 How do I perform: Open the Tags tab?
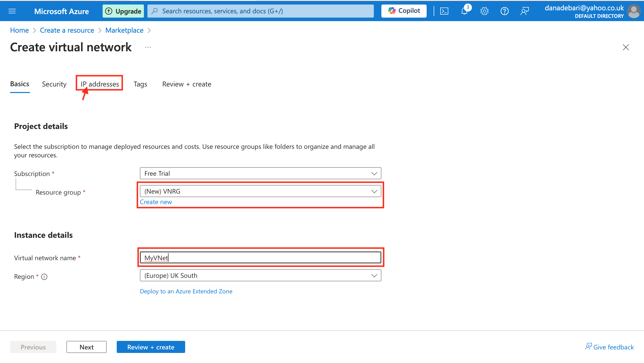coord(140,84)
